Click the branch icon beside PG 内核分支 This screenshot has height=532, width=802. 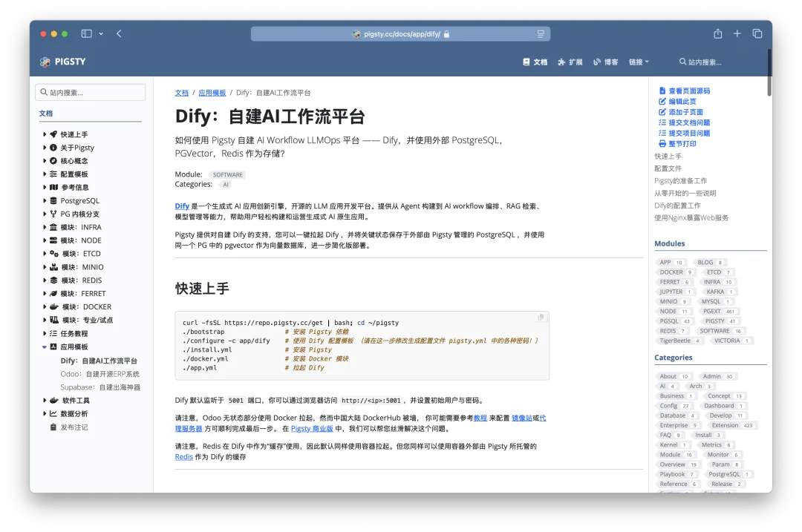[x=53, y=214]
